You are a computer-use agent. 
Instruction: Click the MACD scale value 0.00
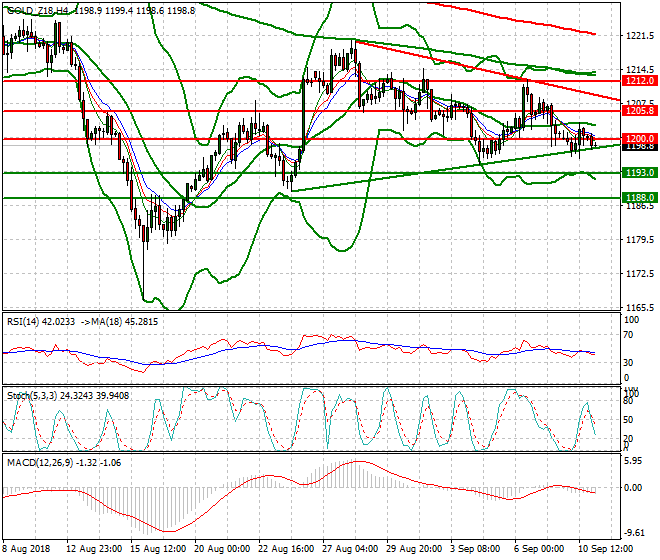[633, 488]
